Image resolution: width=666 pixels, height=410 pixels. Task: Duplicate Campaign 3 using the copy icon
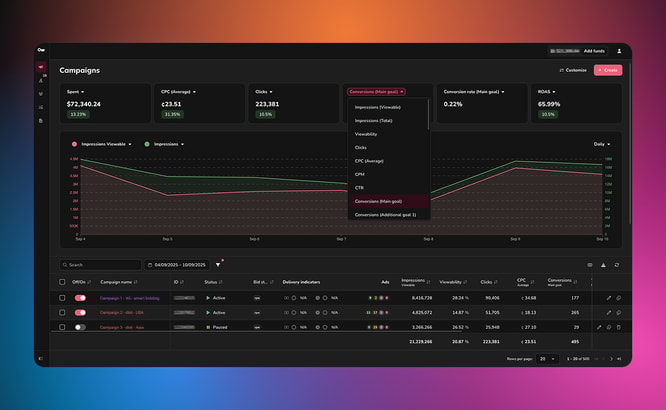tap(609, 327)
